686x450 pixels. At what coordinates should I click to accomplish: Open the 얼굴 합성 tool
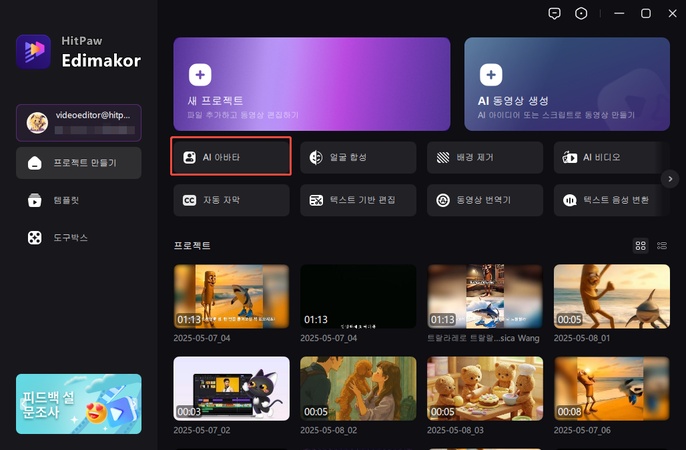(x=358, y=157)
